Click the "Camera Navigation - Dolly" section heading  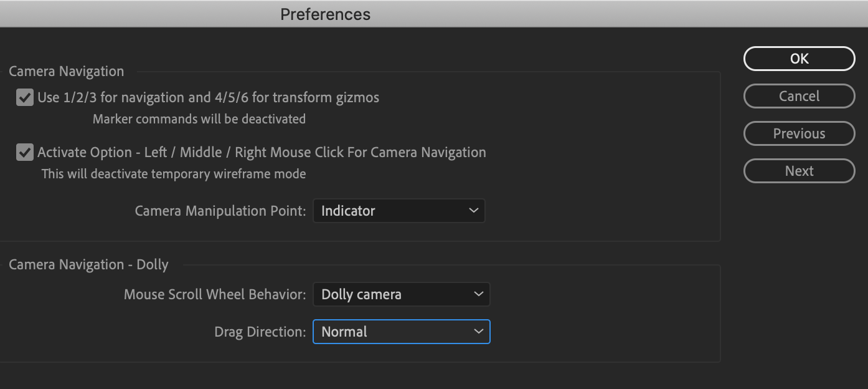(88, 264)
